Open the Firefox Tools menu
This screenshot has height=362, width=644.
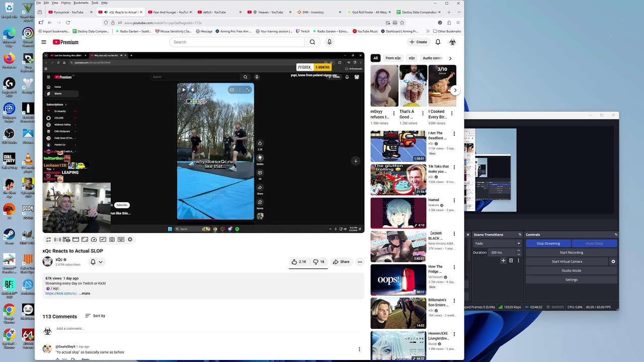(95, 3)
